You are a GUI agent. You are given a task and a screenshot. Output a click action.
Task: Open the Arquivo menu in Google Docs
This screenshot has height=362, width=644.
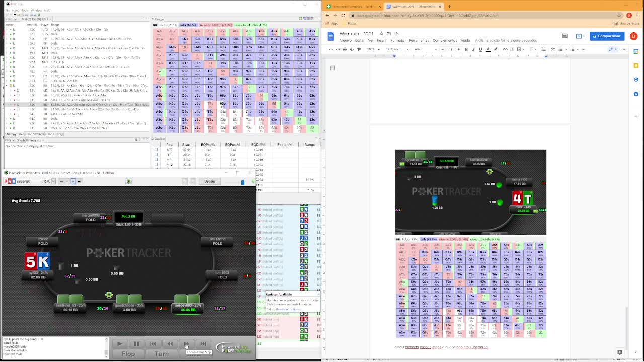[345, 40]
